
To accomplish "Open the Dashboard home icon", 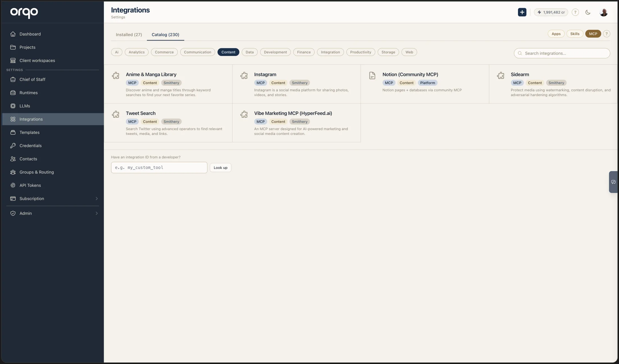I will tap(13, 34).
